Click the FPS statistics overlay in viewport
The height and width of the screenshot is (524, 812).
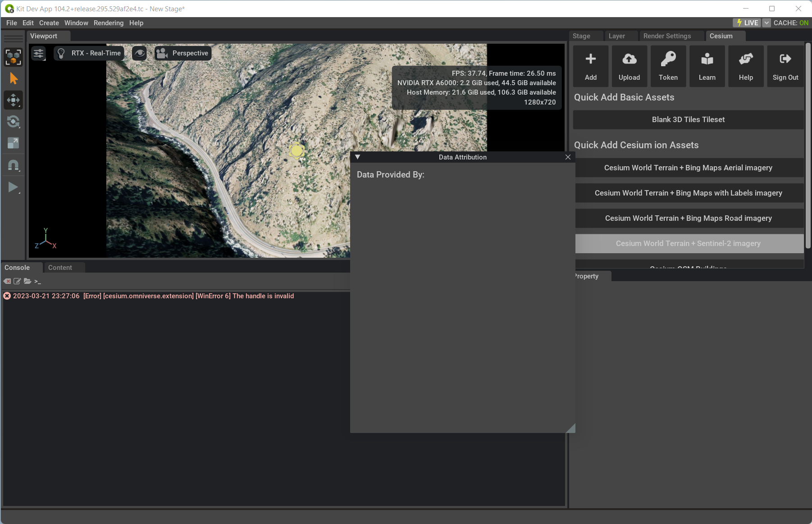click(477, 88)
